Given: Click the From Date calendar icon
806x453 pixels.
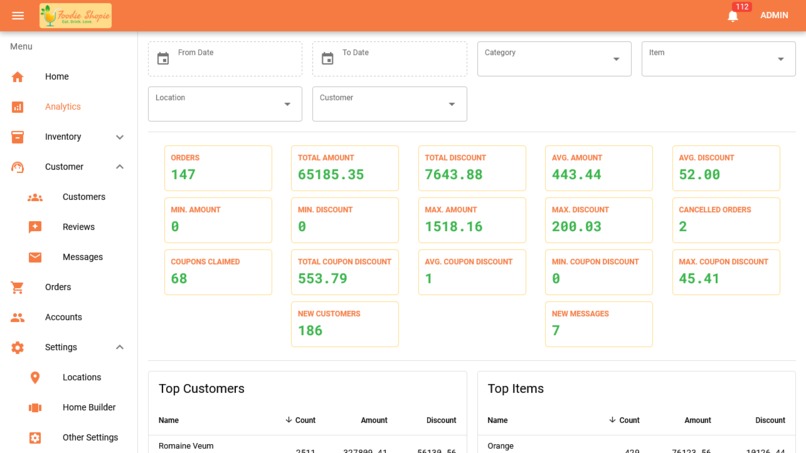Looking at the screenshot, I should pyautogui.click(x=163, y=59).
